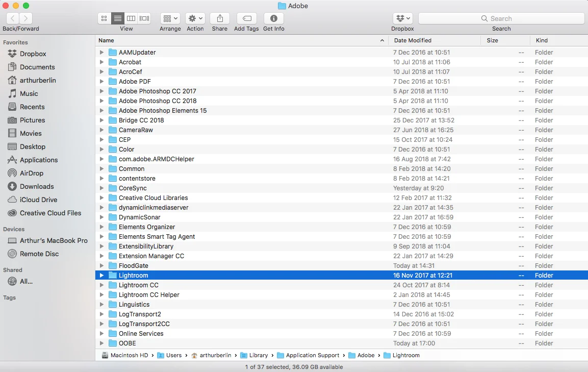
Task: Click Application Support in path bar
Action: click(308, 355)
